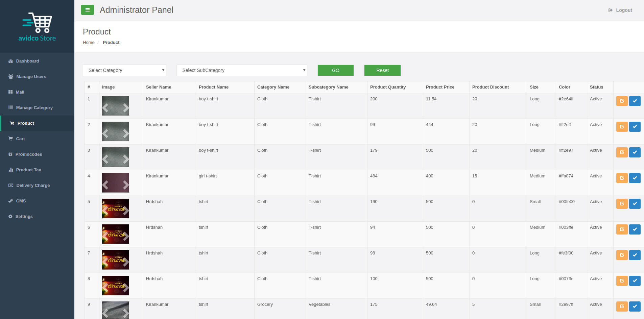
Task: Open Manage Category in the sidebar
Action: pos(34,108)
